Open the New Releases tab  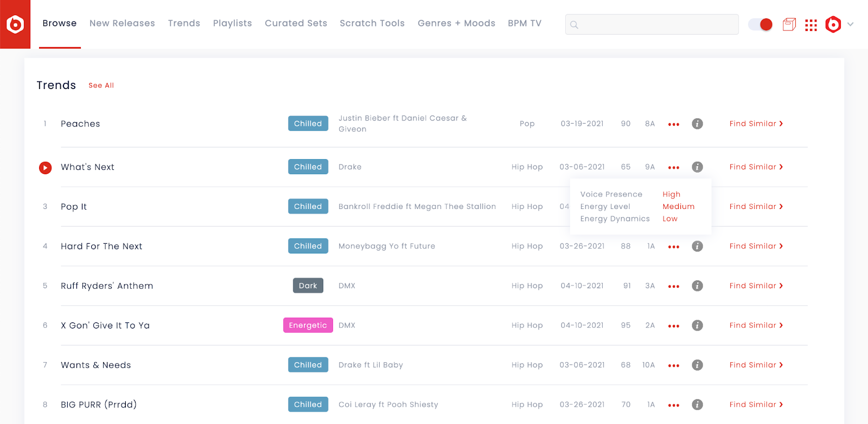coord(122,23)
